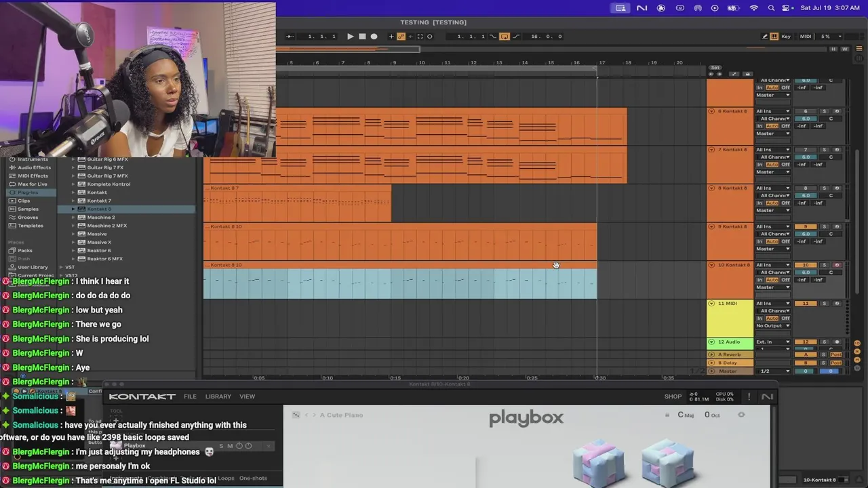Click the Punch-Out switch icon
The image size is (868, 488).
[516, 37]
